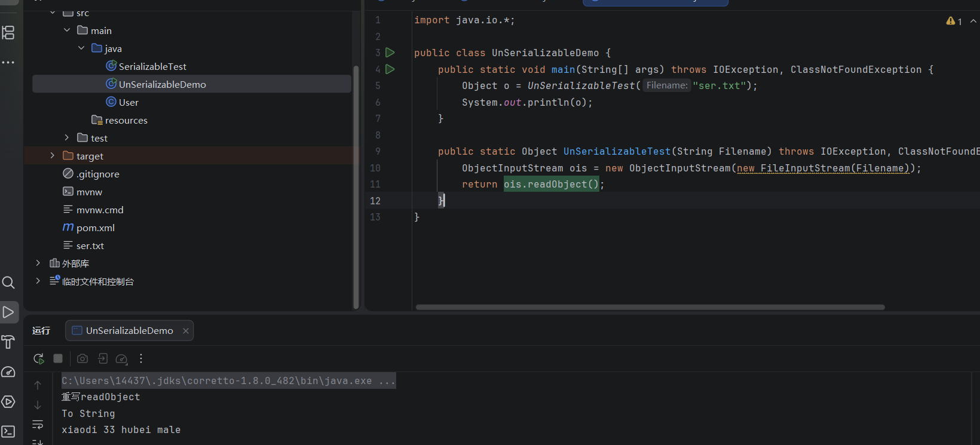Open the Search tool in left sidebar

click(8, 282)
